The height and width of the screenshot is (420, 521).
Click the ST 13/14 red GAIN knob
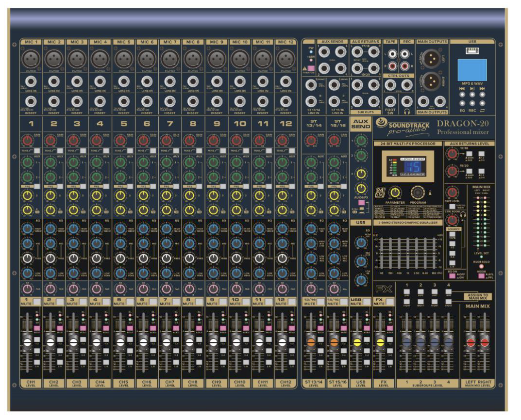pos(311,141)
